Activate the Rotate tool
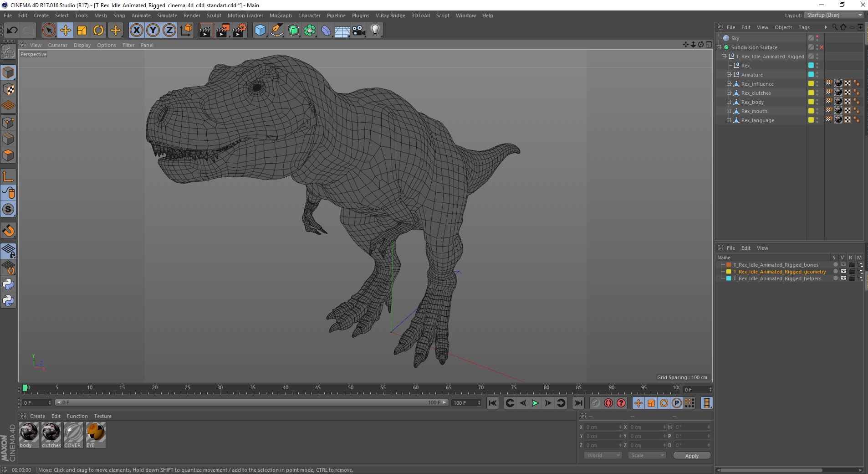The height and width of the screenshot is (474, 868). coord(98,31)
